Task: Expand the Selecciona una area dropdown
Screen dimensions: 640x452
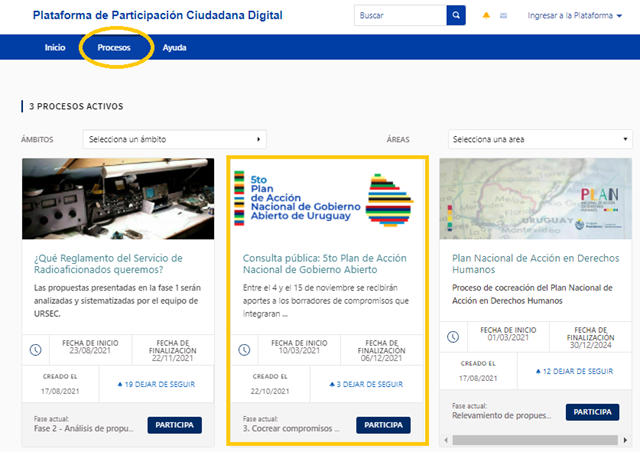Action: click(x=540, y=139)
